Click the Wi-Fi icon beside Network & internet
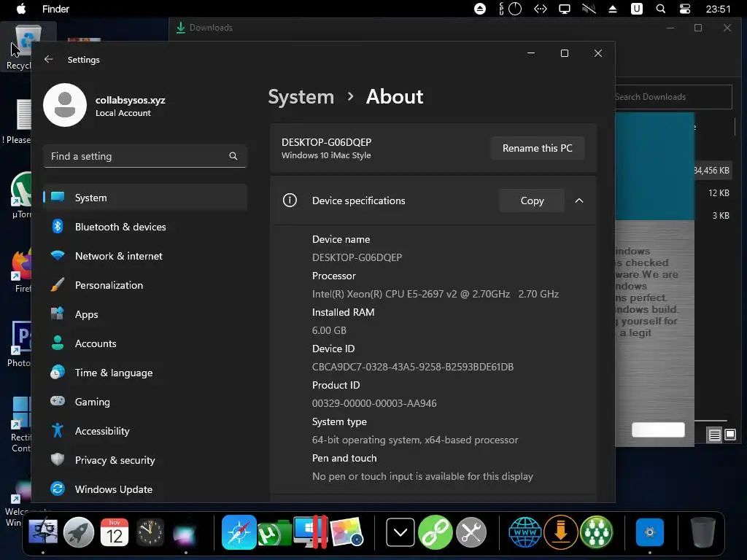Image resolution: width=747 pixels, height=560 pixels. coord(58,255)
